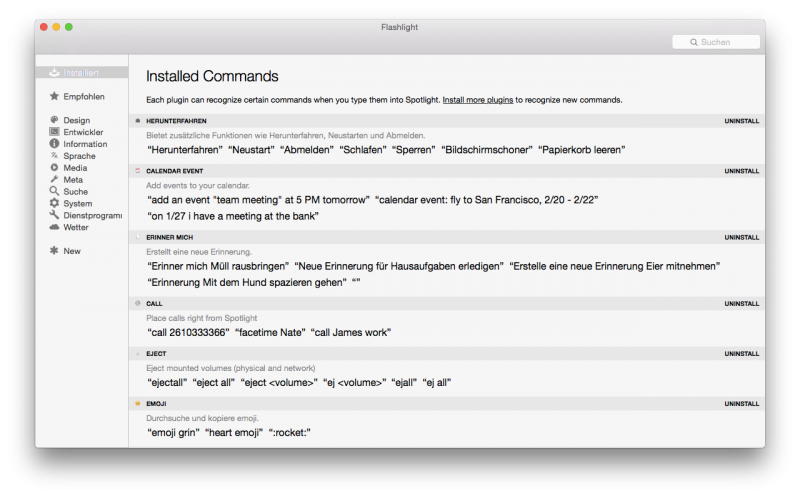Select the New item in sidebar
Image resolution: width=800 pixels, height=498 pixels.
(x=72, y=251)
